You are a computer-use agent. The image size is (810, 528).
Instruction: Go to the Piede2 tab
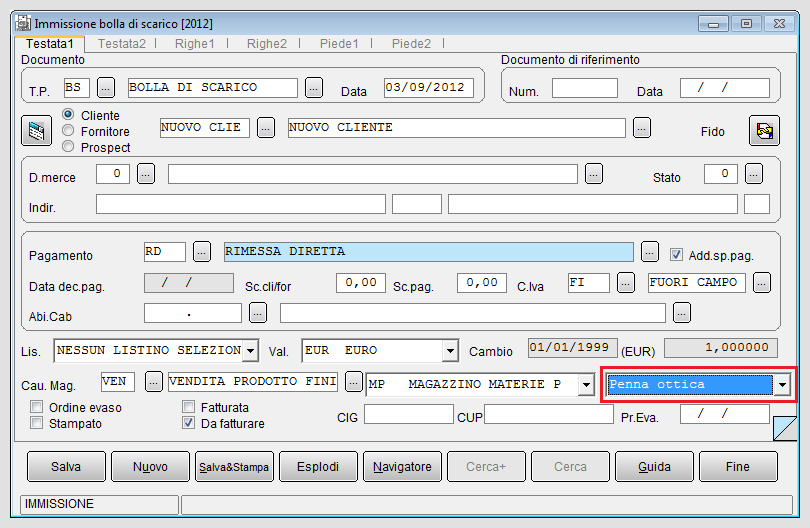(x=411, y=44)
